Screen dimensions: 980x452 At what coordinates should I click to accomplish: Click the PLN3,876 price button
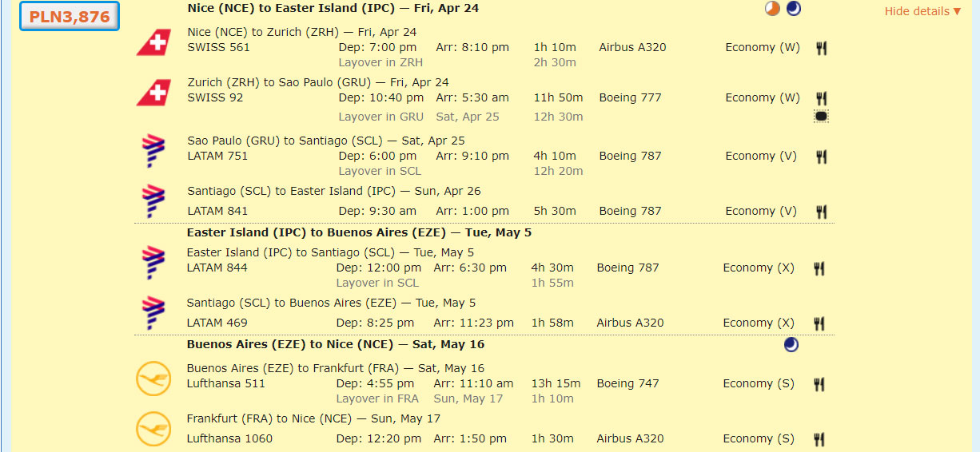point(70,16)
